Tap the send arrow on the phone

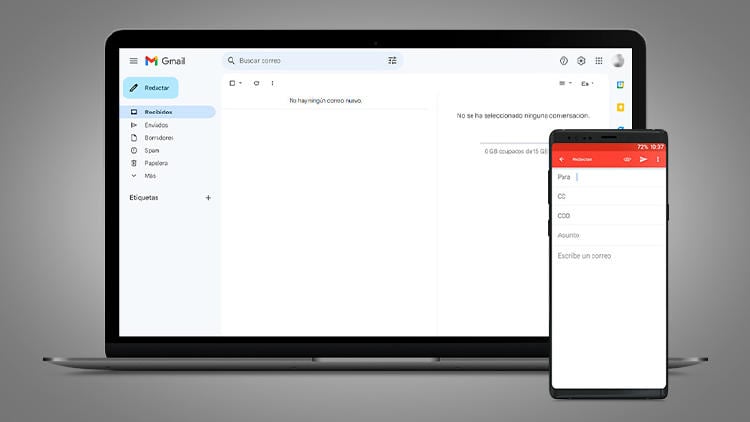pos(643,159)
